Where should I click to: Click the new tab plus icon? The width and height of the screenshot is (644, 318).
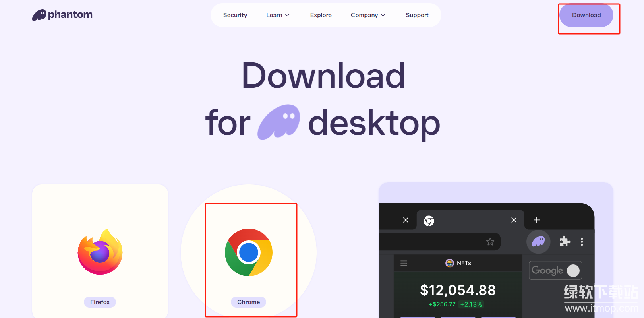tap(537, 220)
